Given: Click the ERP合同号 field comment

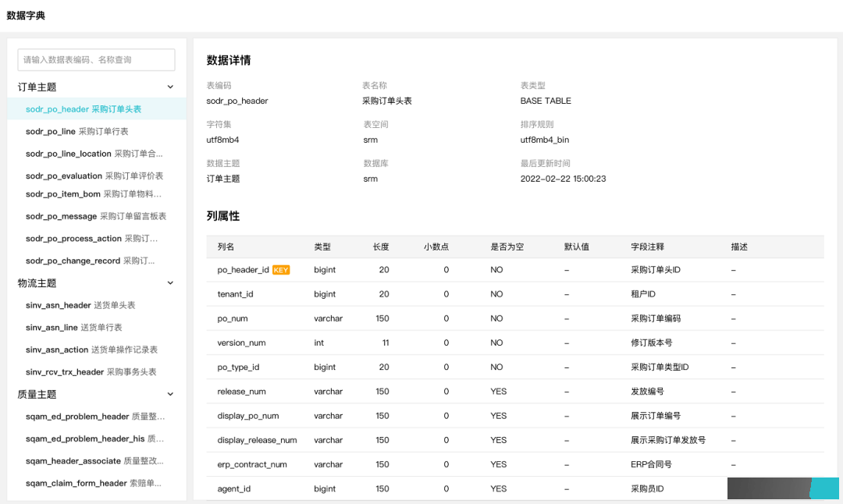Looking at the screenshot, I should (x=651, y=465).
